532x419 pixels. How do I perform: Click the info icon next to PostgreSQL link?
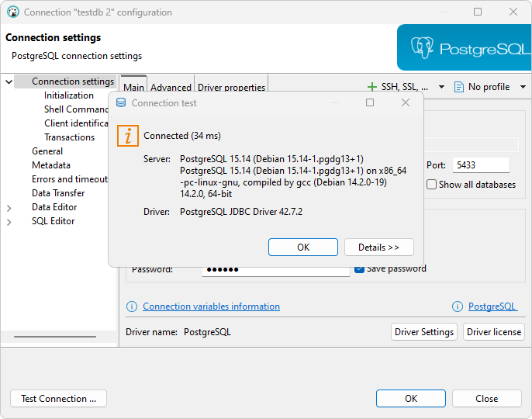click(x=458, y=306)
